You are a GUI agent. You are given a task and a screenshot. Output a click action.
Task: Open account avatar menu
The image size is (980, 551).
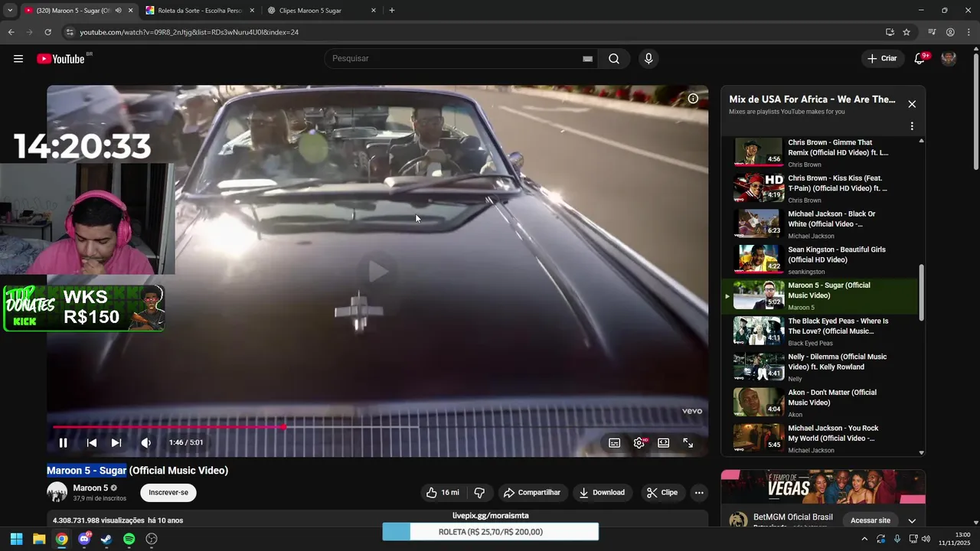(949, 59)
